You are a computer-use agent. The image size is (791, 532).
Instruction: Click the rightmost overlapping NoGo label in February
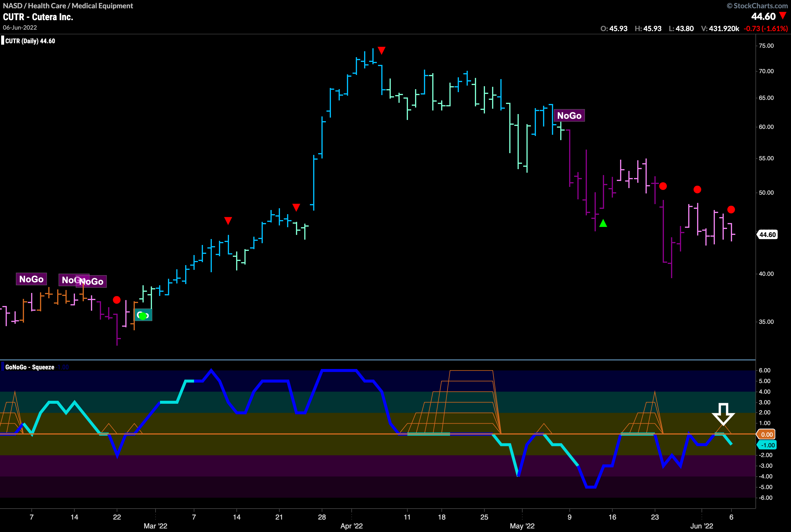pyautogui.click(x=91, y=281)
